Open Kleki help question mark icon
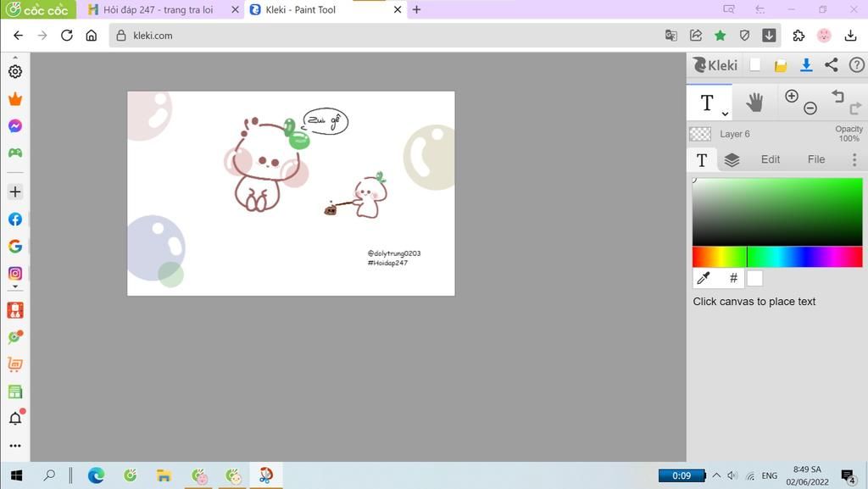This screenshot has height=489, width=868. tap(856, 65)
